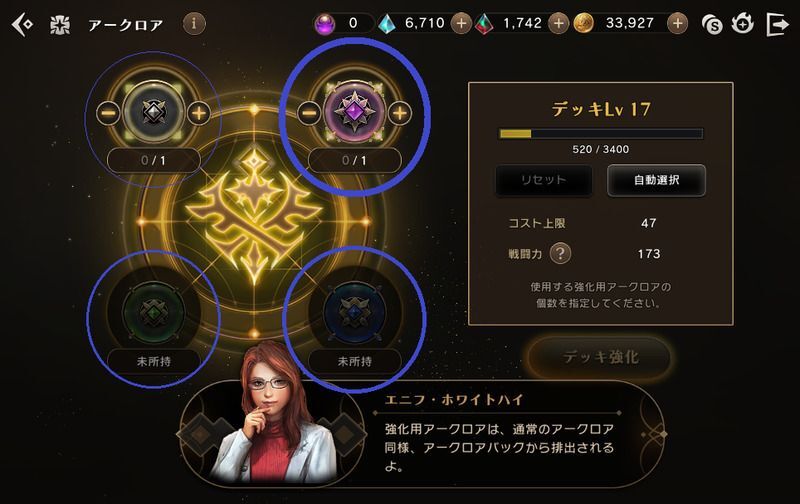Select the blue 未所持 arcrore slot
The height and width of the screenshot is (504, 800).
tap(355, 312)
